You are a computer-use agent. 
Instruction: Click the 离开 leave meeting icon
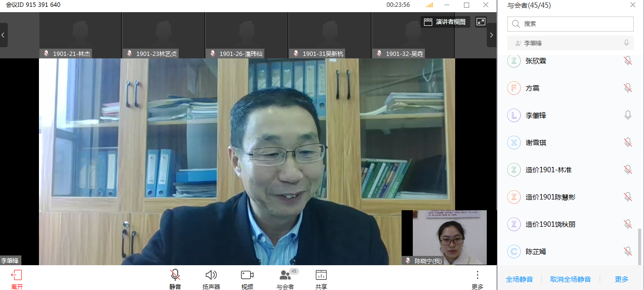click(17, 275)
